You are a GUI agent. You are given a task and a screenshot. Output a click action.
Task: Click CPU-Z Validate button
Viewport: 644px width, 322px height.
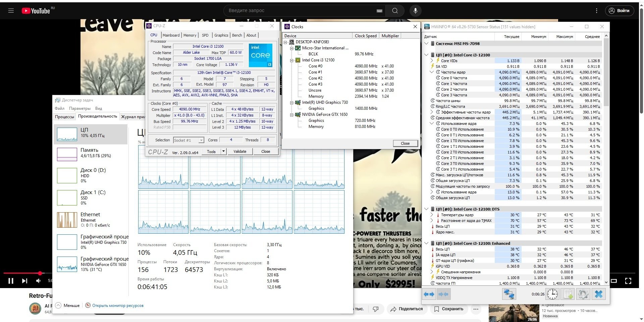coord(240,151)
